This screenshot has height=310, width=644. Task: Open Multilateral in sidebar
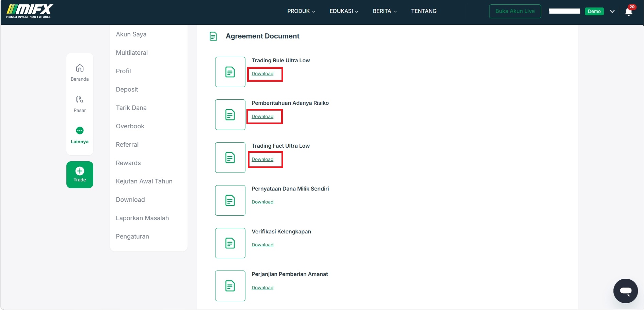click(132, 53)
